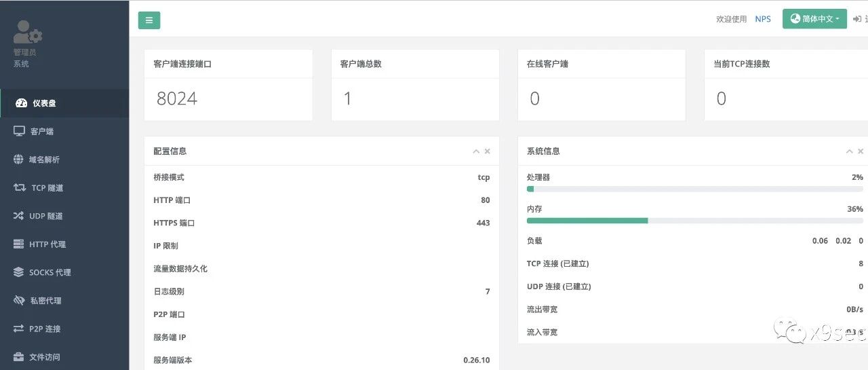Screen dimensions: 868x370
Task: Click the 客户端 monitor icon in sidebar
Action: point(20,131)
